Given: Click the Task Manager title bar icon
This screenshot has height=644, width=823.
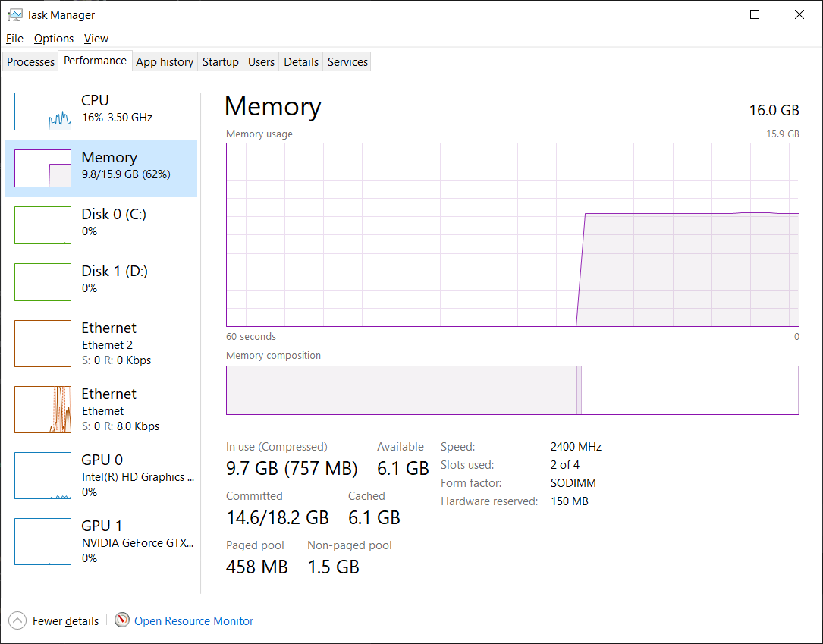Looking at the screenshot, I should (x=14, y=14).
